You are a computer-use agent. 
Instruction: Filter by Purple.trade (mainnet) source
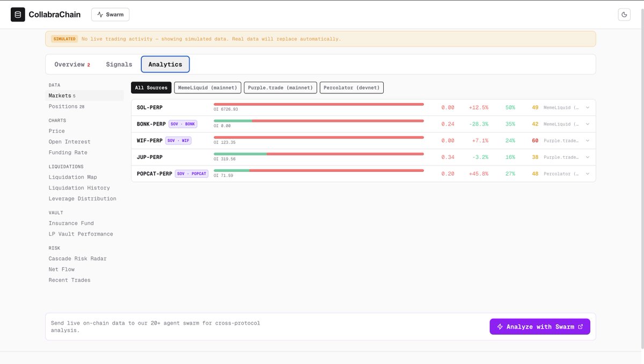point(280,88)
